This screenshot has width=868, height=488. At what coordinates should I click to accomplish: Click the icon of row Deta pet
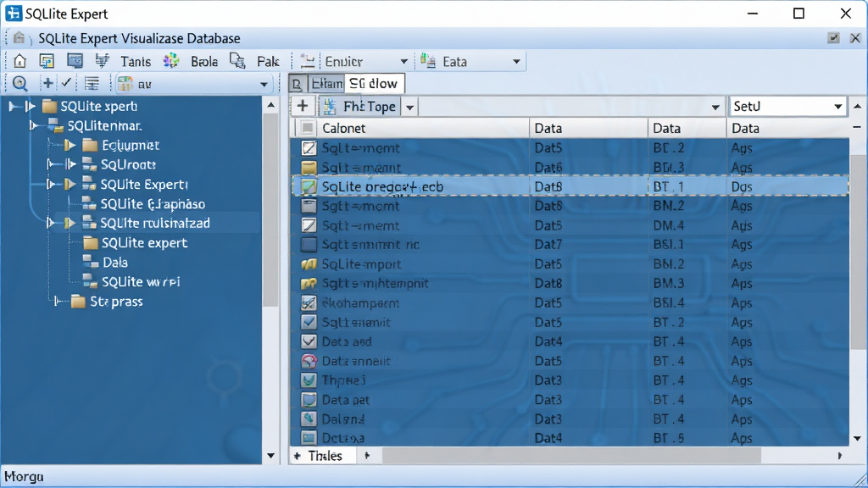309,400
